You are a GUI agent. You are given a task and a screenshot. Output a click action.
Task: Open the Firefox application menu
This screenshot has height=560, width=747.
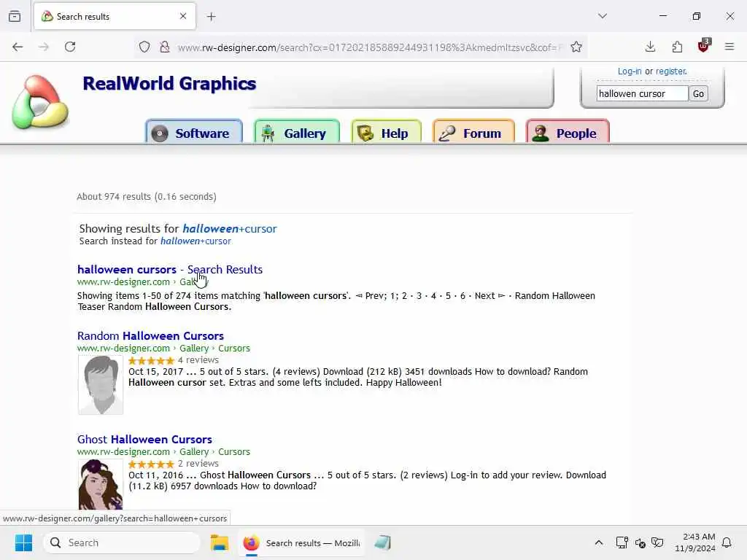(729, 47)
